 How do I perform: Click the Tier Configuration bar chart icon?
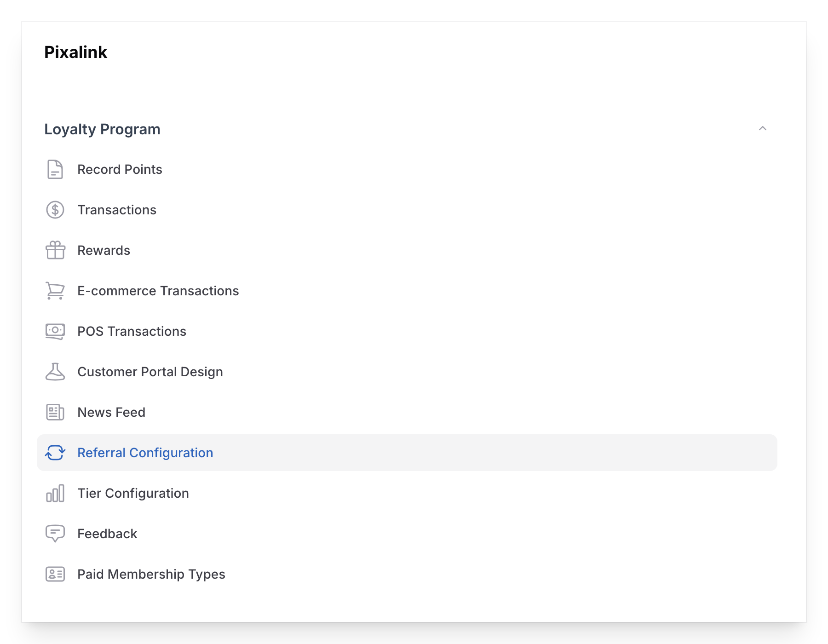click(55, 493)
